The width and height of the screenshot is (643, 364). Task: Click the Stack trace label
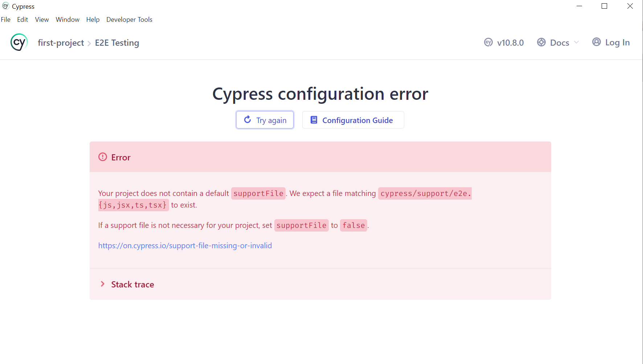(x=132, y=285)
